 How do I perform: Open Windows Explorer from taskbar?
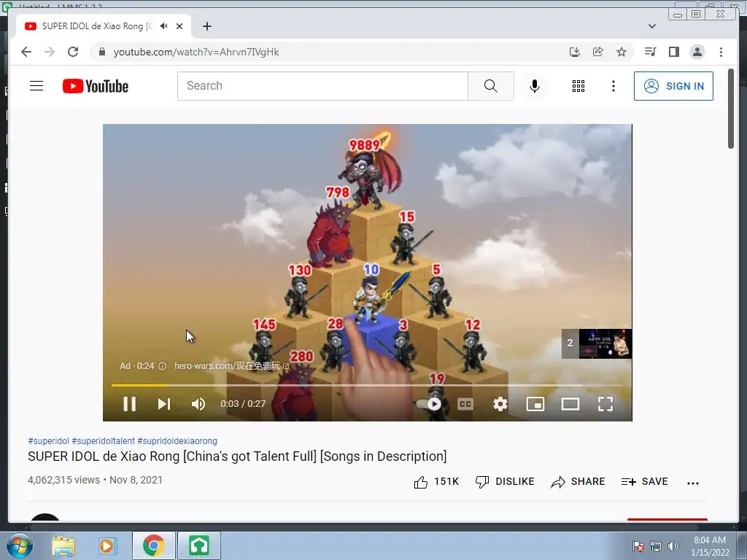click(x=63, y=545)
